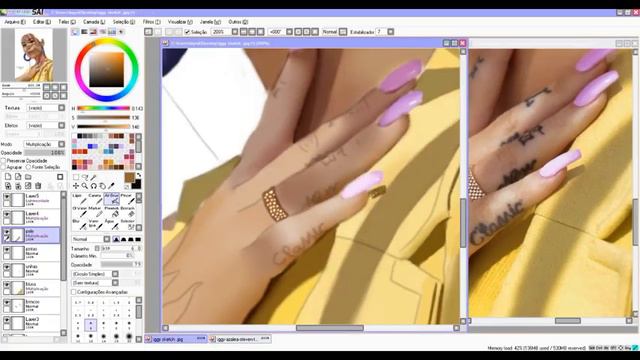Toggle the Seleção checkbox in toolbar
This screenshot has height=360, width=640.
pos(187,32)
